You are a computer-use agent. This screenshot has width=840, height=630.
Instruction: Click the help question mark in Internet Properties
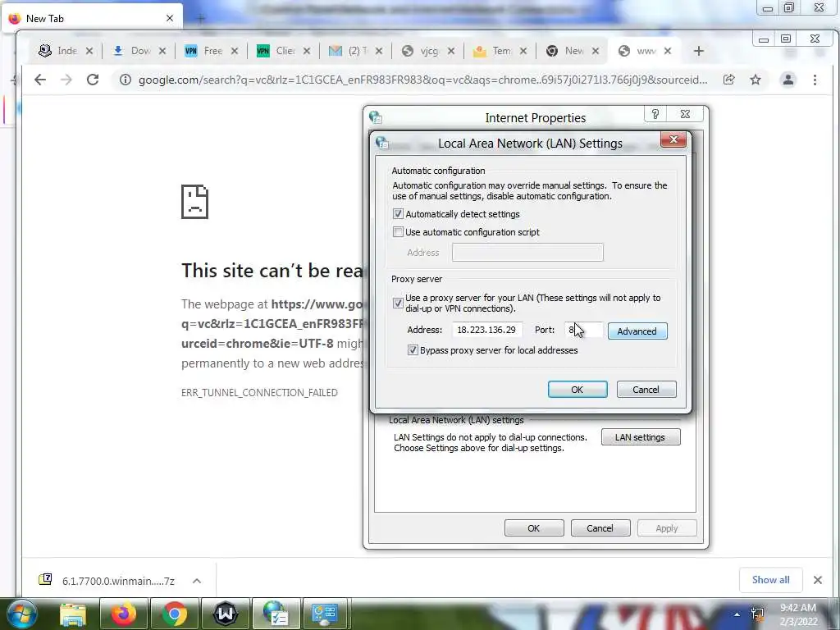[655, 114]
